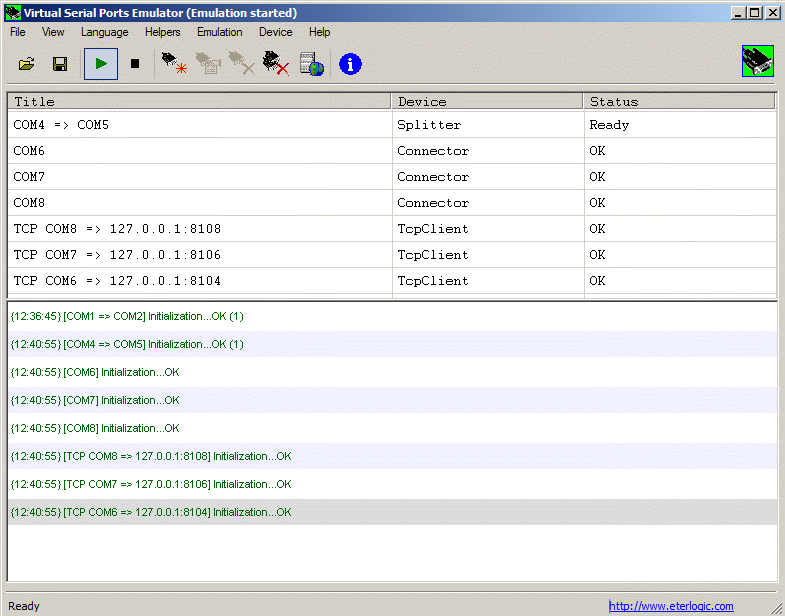Image resolution: width=785 pixels, height=616 pixels.
Task: Click the Save floppy disk icon
Action: 60,65
